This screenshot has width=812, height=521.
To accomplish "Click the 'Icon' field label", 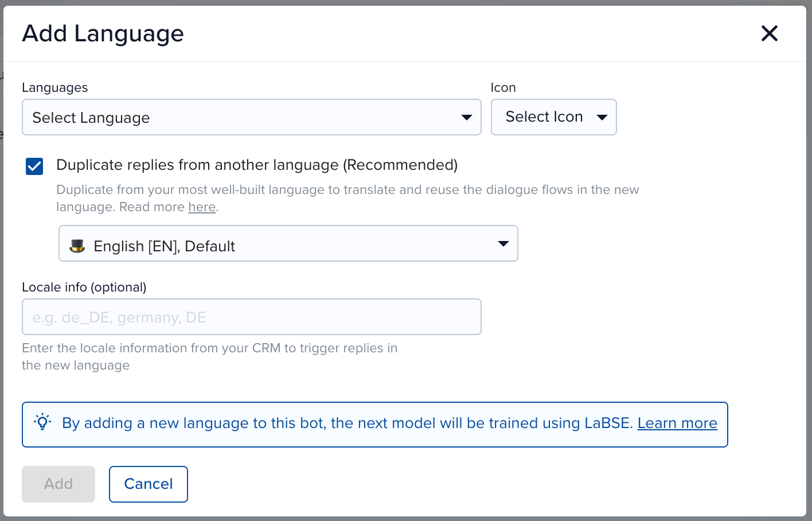I will point(503,88).
